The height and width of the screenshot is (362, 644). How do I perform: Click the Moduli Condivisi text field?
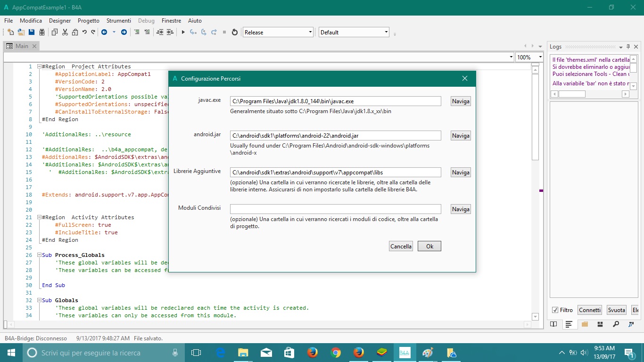point(335,209)
